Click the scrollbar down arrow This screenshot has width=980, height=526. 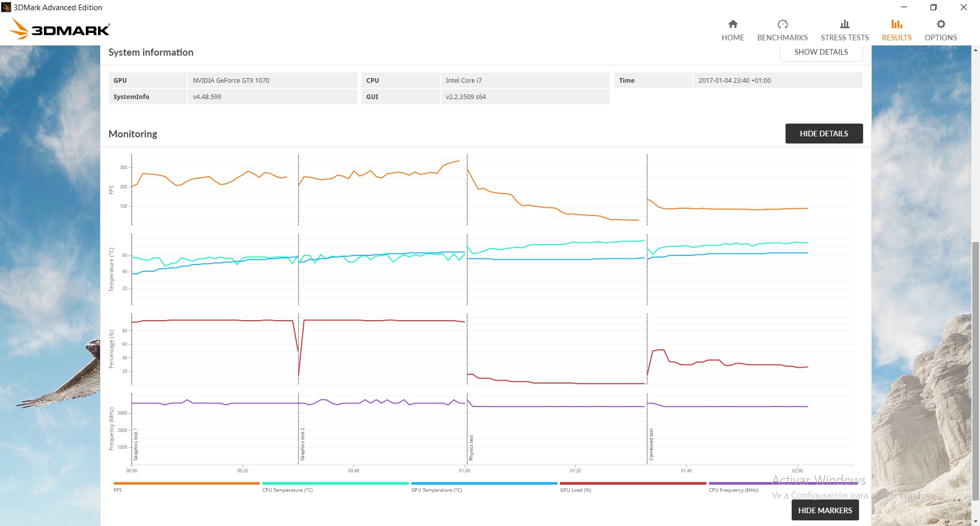tap(975, 521)
